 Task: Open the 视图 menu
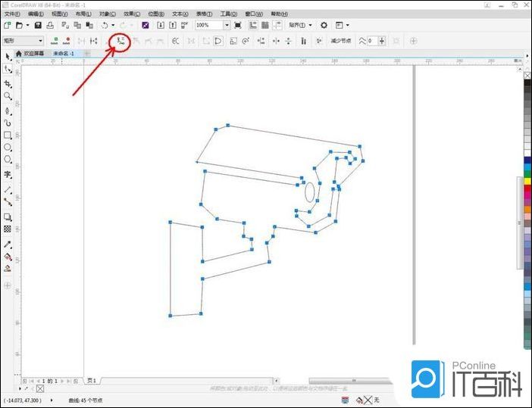pyautogui.click(x=59, y=14)
